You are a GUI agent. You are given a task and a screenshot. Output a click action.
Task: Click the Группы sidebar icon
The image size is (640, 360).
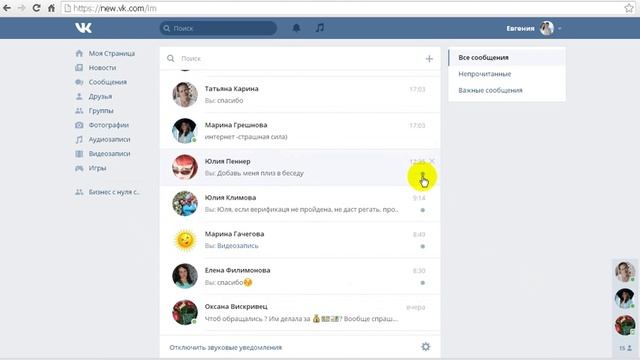pos(79,111)
